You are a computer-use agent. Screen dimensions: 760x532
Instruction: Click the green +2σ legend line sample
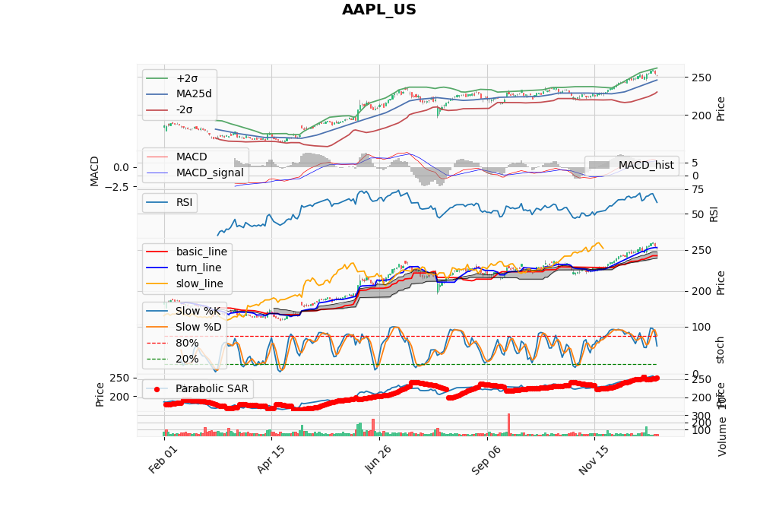click(x=157, y=78)
